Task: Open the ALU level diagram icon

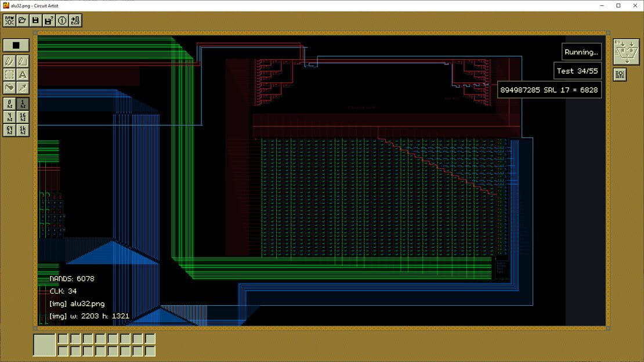Action: (626, 52)
